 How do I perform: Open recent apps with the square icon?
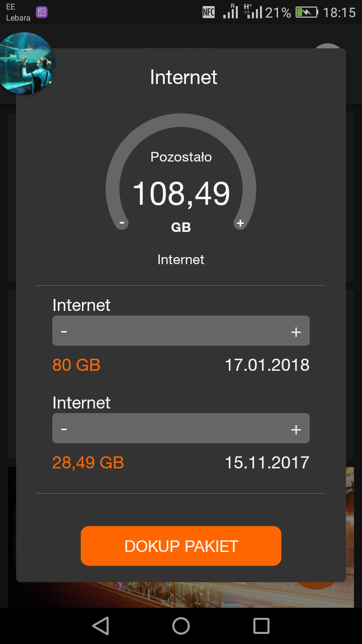click(x=261, y=625)
